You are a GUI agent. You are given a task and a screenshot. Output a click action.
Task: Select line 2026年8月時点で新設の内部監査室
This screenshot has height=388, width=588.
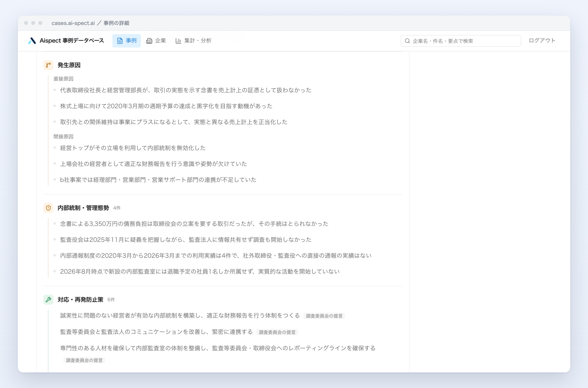(x=200, y=272)
